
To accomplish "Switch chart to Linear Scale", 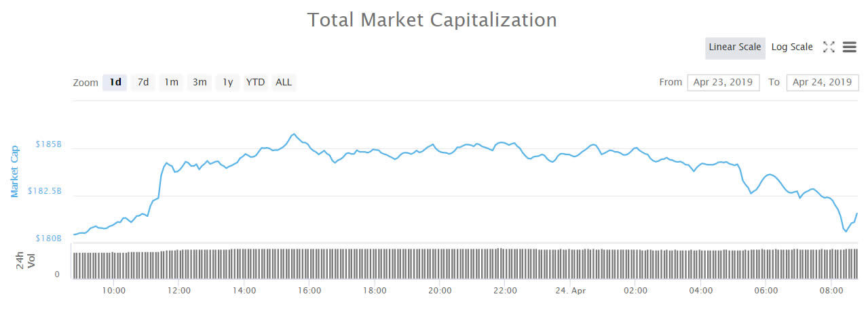I will click(x=735, y=47).
